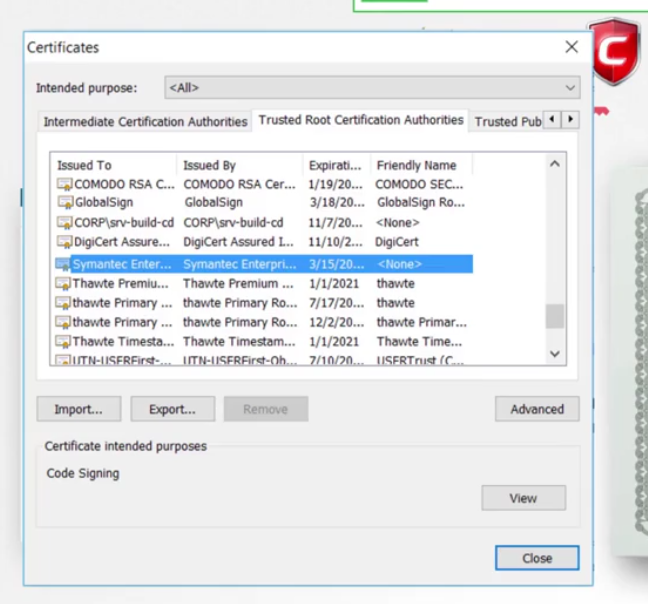
Task: Click the 11/10/2... expiration cell
Action: 336,242
